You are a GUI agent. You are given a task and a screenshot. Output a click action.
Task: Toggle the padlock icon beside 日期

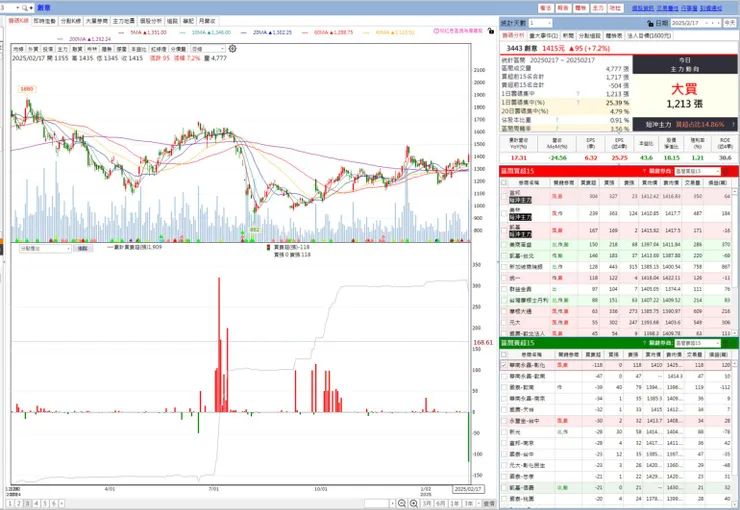pos(650,23)
